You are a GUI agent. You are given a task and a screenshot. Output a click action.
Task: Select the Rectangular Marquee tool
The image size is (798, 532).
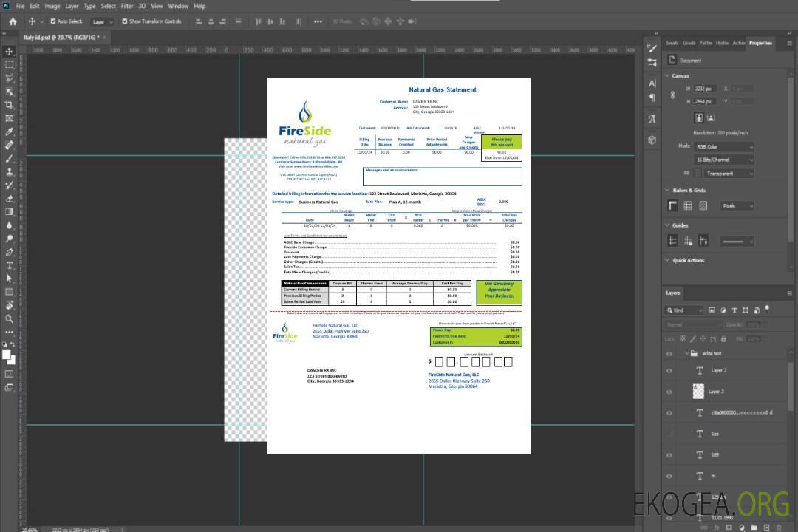(9, 65)
